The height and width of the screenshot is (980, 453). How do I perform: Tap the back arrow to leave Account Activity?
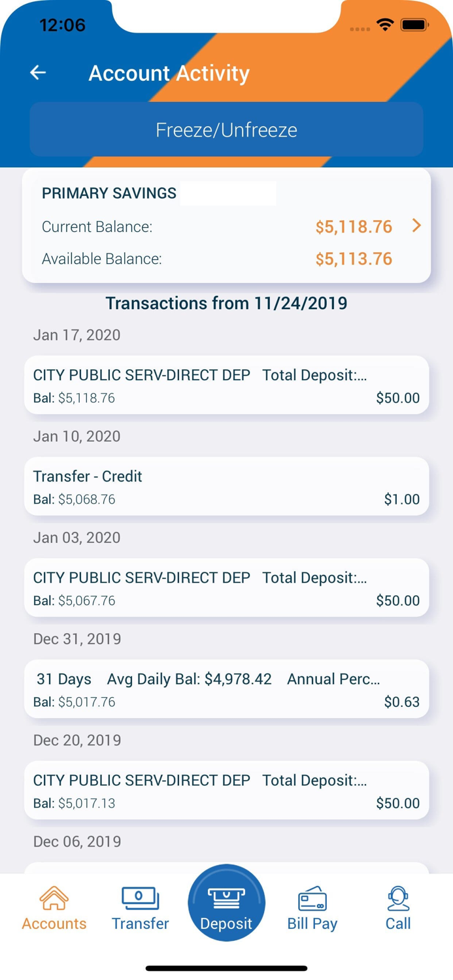coord(37,73)
